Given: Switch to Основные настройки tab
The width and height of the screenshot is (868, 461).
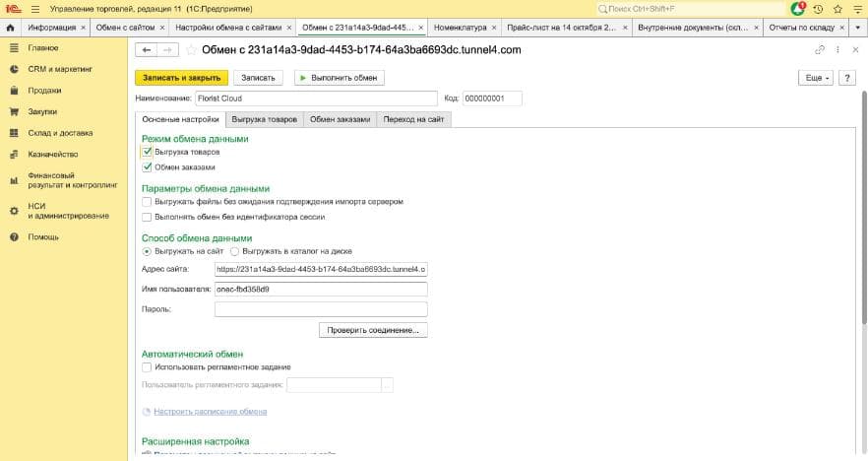Looking at the screenshot, I should click(180, 119).
